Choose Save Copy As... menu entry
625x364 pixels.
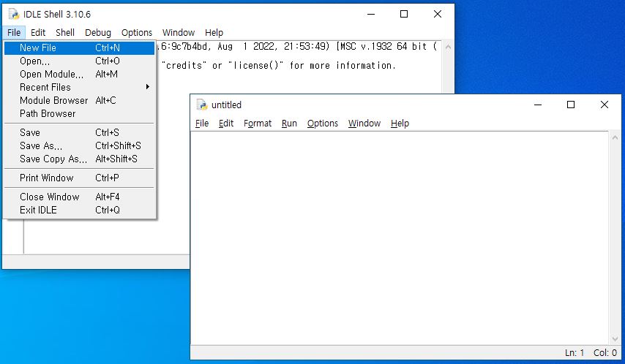click(79, 159)
